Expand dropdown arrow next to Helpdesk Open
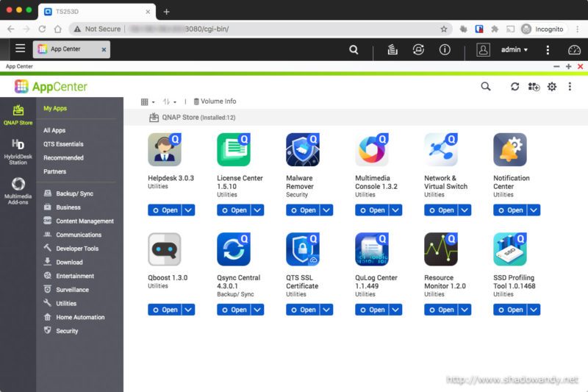This screenshot has height=392, width=588. coord(189,210)
